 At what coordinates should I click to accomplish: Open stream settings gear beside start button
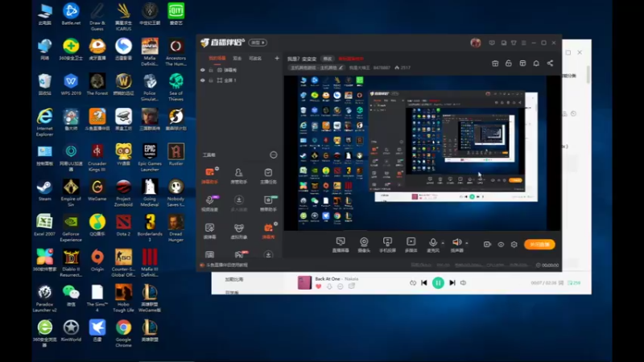pos(514,245)
